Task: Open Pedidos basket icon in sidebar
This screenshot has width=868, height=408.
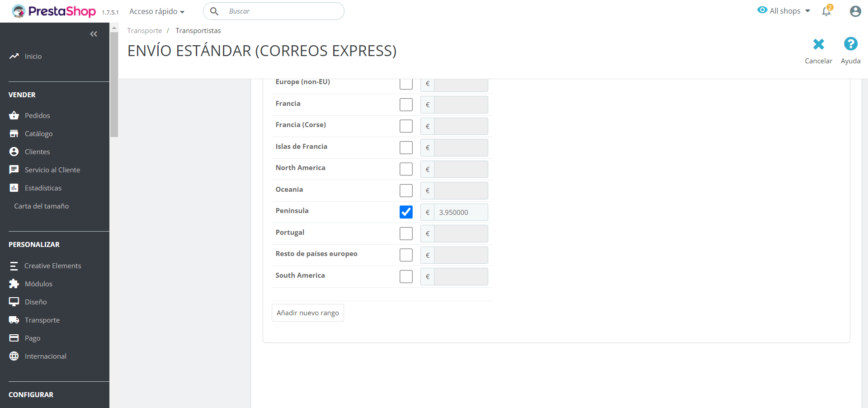Action: pyautogui.click(x=14, y=115)
